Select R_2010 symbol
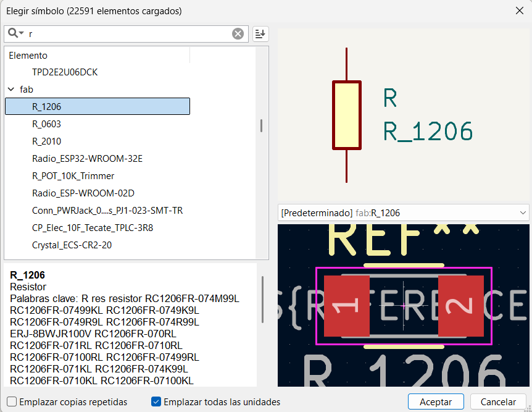This screenshot has width=532, height=412. [x=46, y=141]
